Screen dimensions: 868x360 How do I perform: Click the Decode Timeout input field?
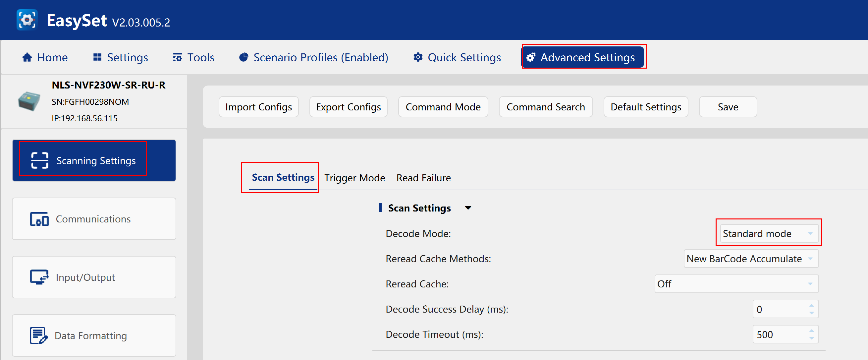[x=786, y=334]
